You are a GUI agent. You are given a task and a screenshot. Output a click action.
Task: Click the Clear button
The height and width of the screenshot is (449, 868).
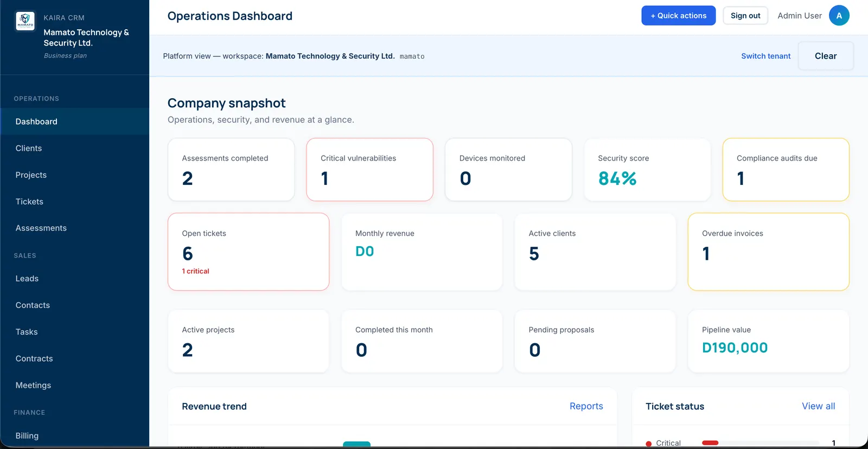tap(826, 56)
